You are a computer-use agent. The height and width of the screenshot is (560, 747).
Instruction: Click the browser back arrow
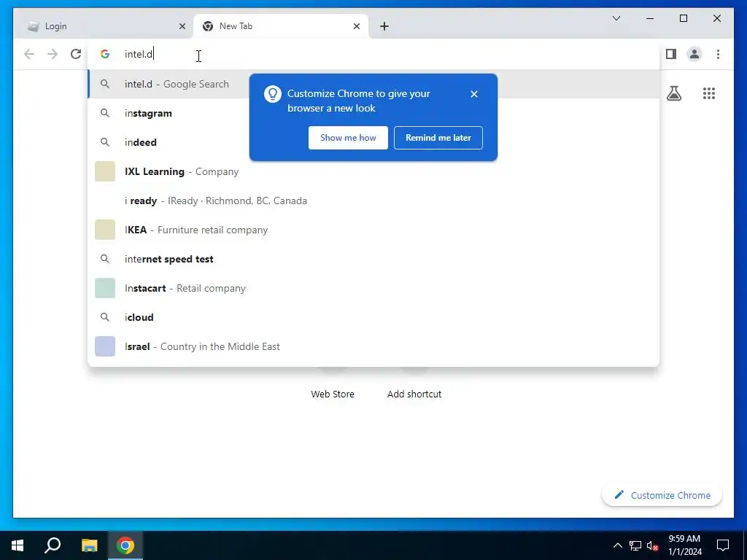click(29, 54)
